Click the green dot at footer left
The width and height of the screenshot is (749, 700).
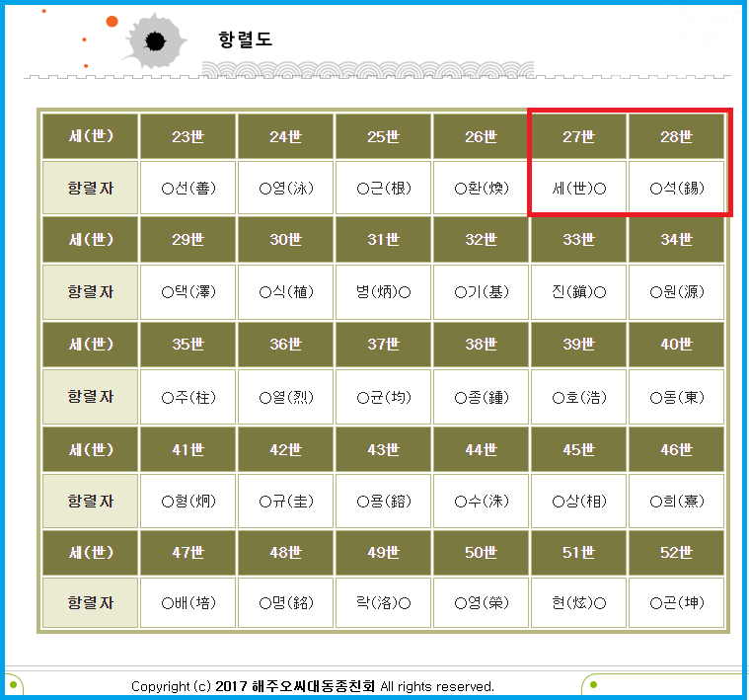(x=13, y=684)
